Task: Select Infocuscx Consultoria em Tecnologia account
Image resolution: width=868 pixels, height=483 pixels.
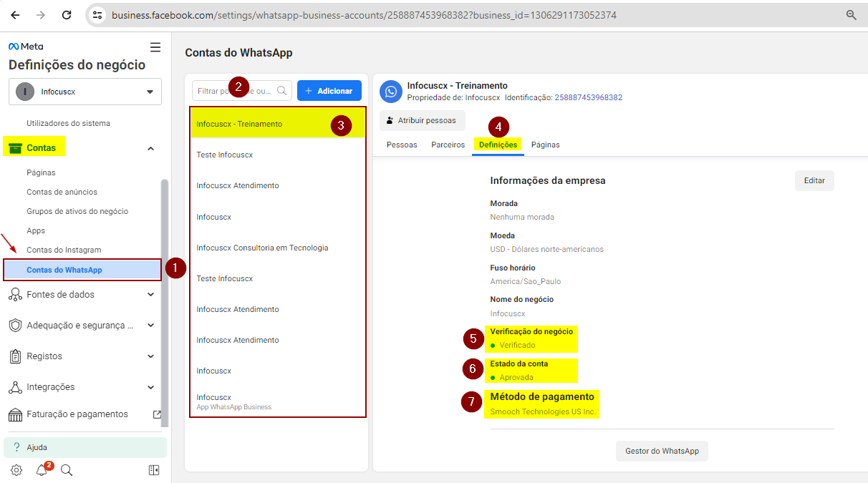Action: (x=262, y=248)
